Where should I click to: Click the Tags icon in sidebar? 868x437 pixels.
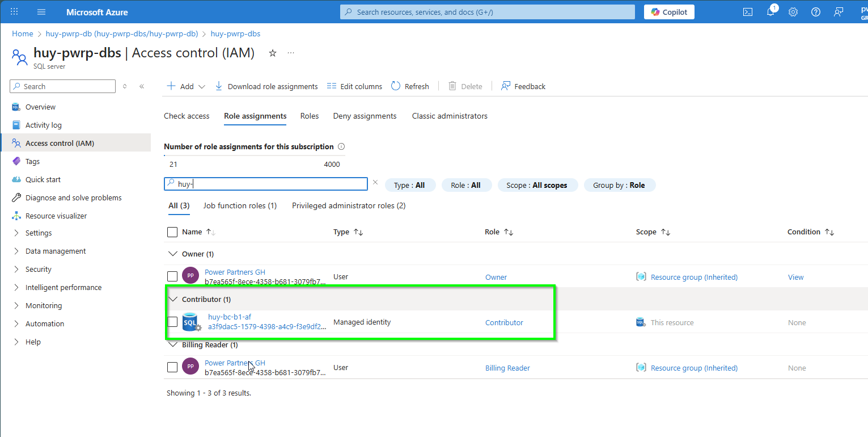[x=16, y=161]
